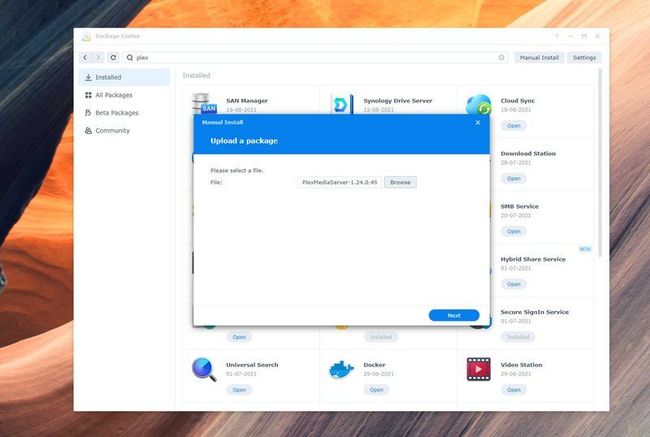Click the Synology Drive Server title
Image resolution: width=650 pixels, height=437 pixels.
tap(398, 101)
